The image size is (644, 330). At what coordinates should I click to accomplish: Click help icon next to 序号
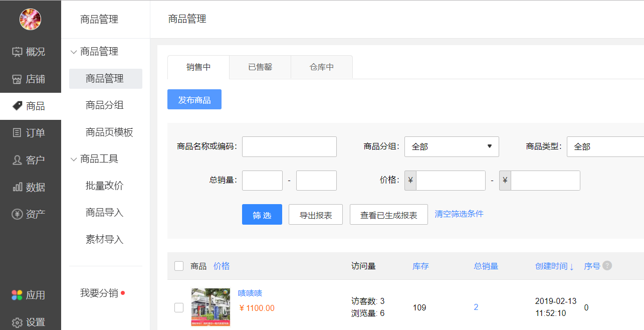click(607, 266)
